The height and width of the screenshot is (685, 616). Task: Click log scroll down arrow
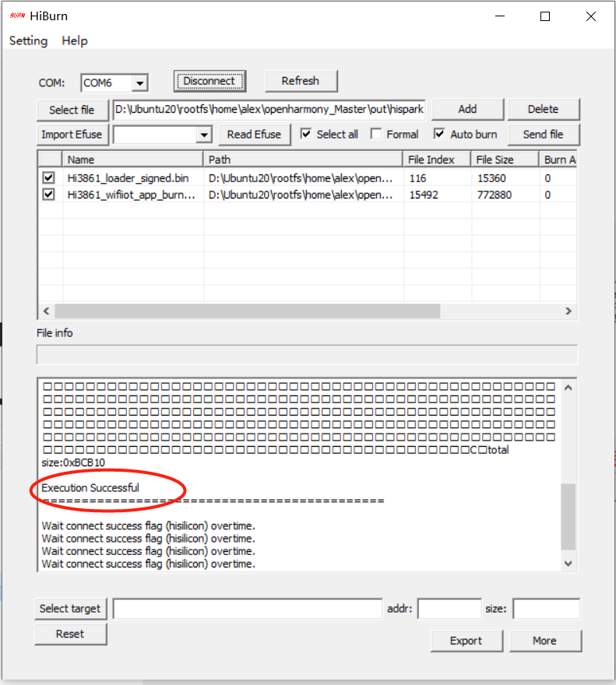[x=568, y=564]
